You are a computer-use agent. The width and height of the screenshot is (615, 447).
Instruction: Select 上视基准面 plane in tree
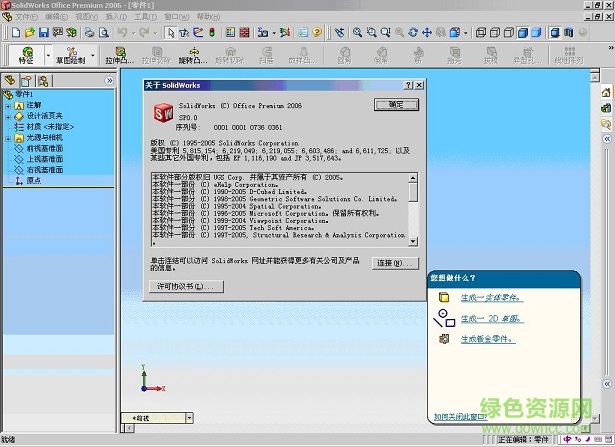click(45, 159)
